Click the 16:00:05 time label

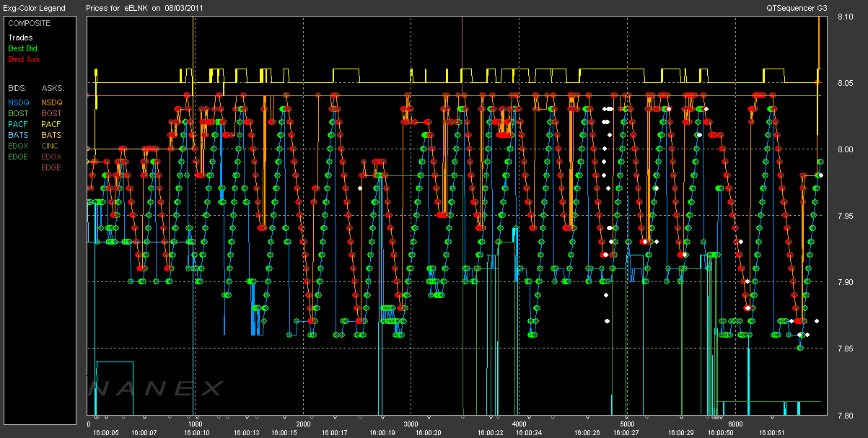coord(105,433)
